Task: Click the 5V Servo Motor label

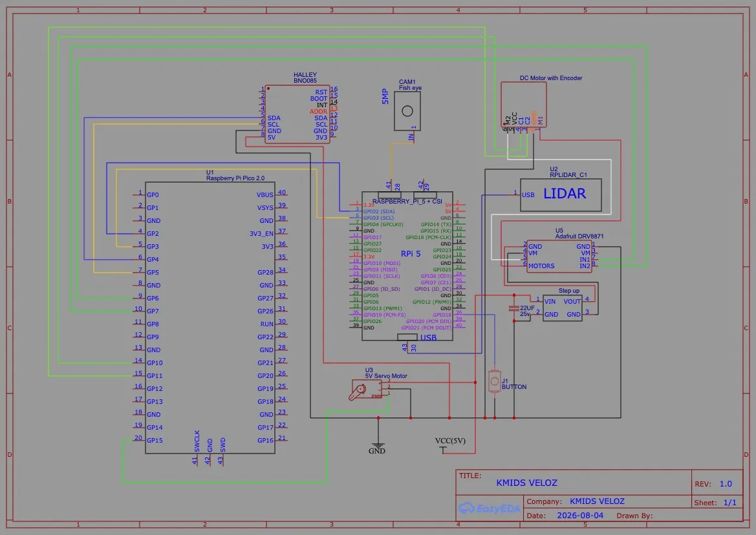Action: (x=385, y=376)
